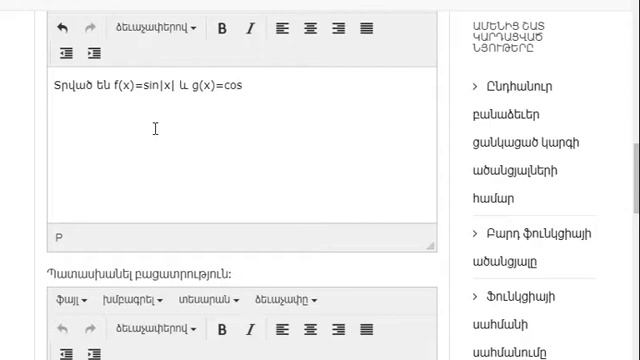Click the page vertical scrollbar thumb

636,178
